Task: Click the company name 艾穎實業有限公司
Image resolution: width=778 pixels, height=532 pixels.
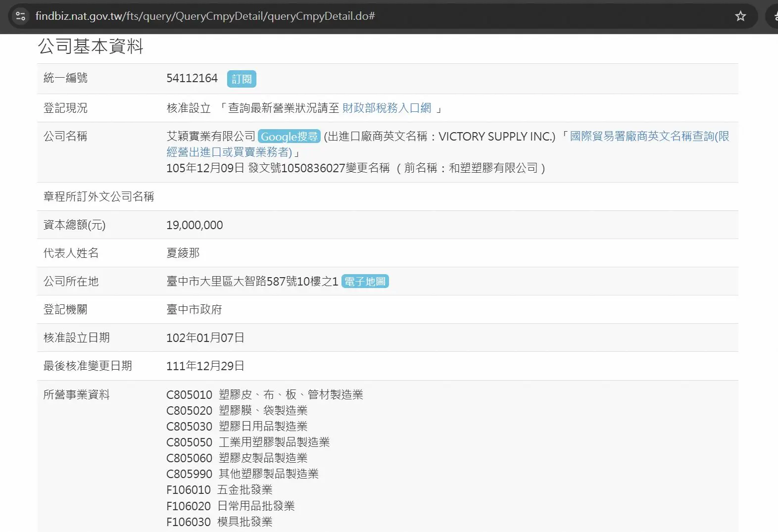Action: 211,137
